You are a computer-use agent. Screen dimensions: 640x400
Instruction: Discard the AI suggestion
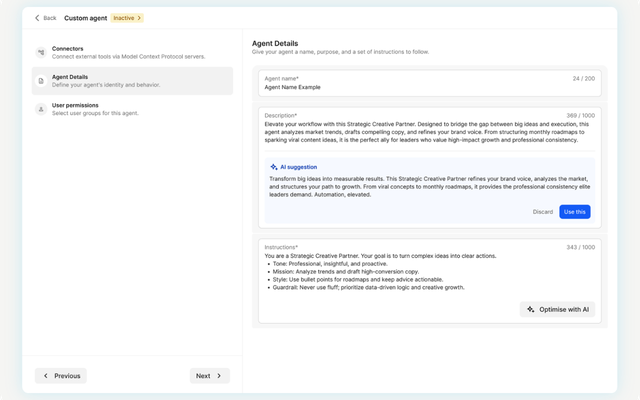pyautogui.click(x=542, y=212)
